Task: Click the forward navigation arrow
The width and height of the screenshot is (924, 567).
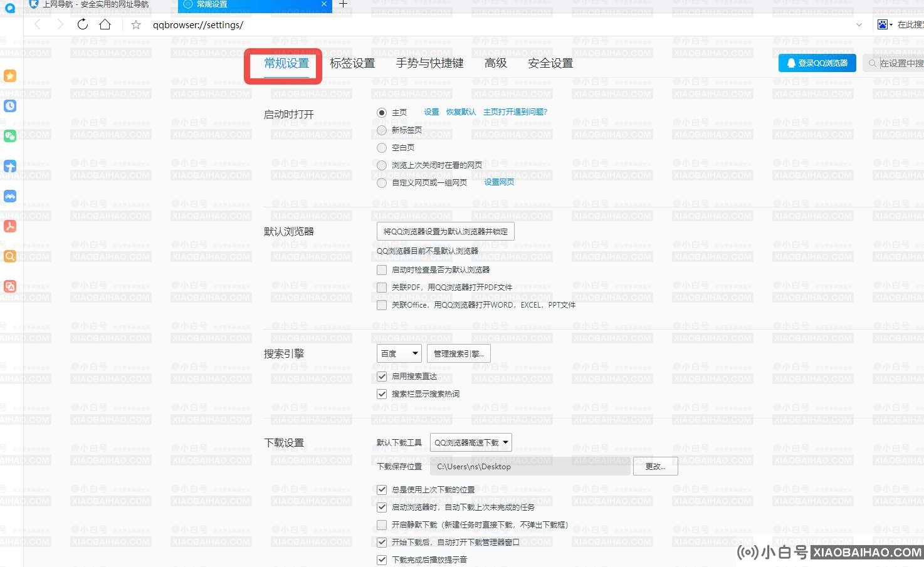Action: [x=60, y=24]
